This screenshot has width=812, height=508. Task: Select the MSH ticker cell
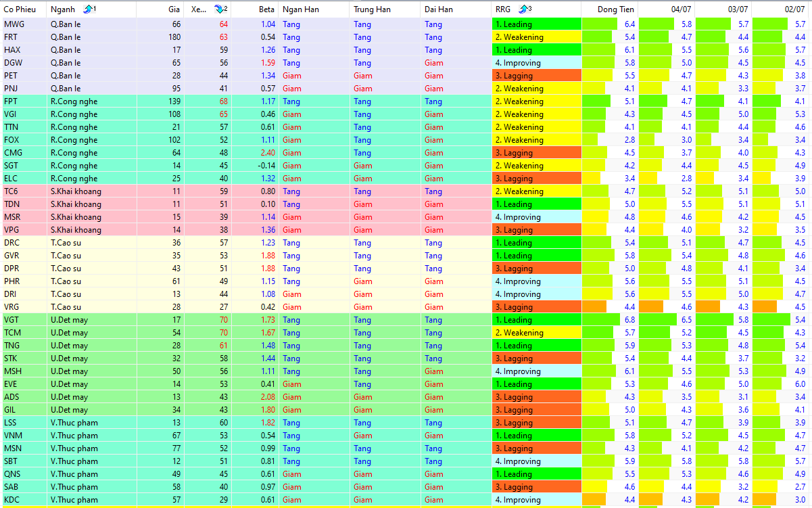24,371
